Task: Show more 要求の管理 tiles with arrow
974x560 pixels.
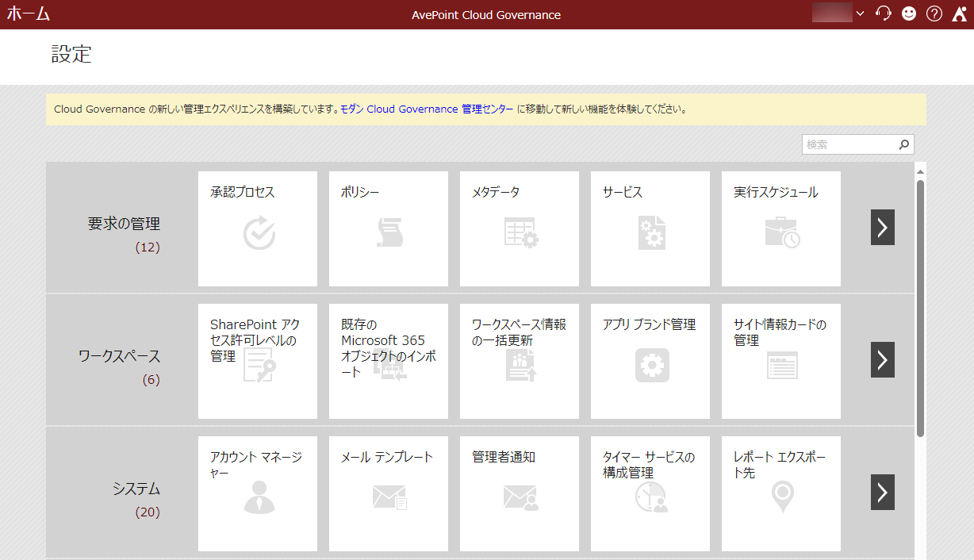Action: 883,228
